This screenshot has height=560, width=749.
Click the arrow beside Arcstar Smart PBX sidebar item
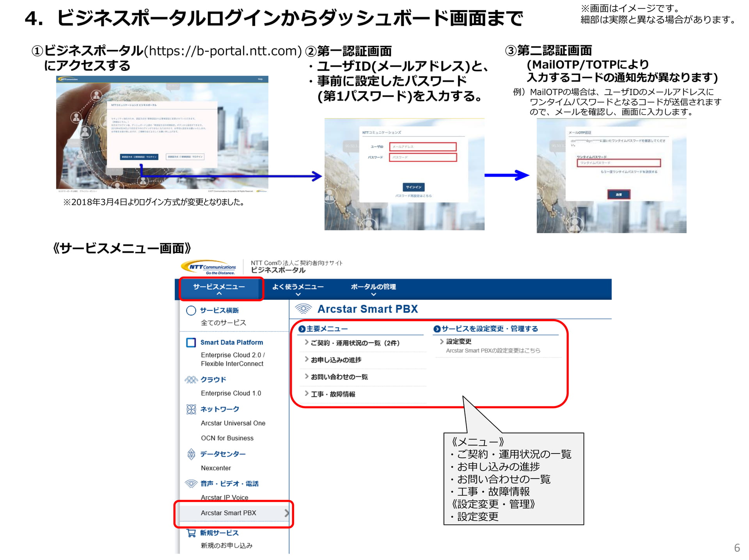coord(287,513)
